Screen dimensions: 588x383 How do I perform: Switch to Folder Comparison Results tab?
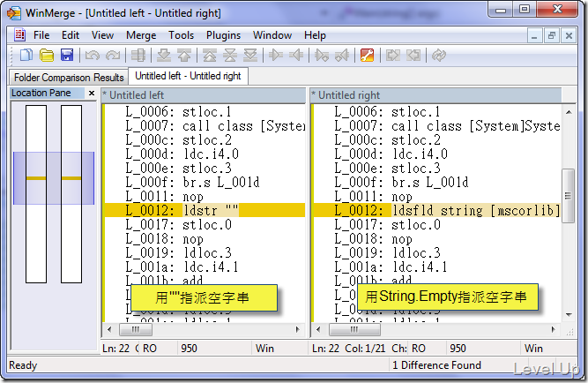point(69,78)
